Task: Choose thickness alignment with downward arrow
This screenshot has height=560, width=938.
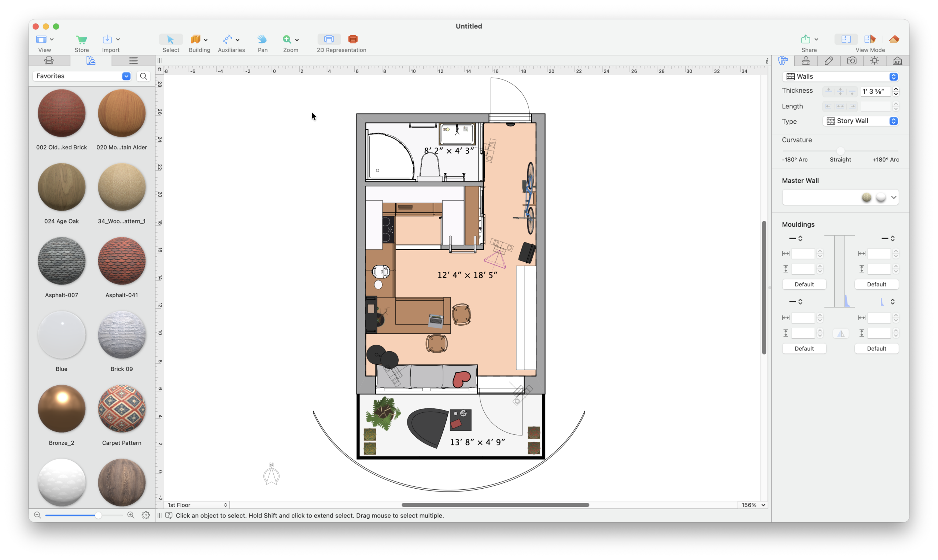Action: point(852,91)
